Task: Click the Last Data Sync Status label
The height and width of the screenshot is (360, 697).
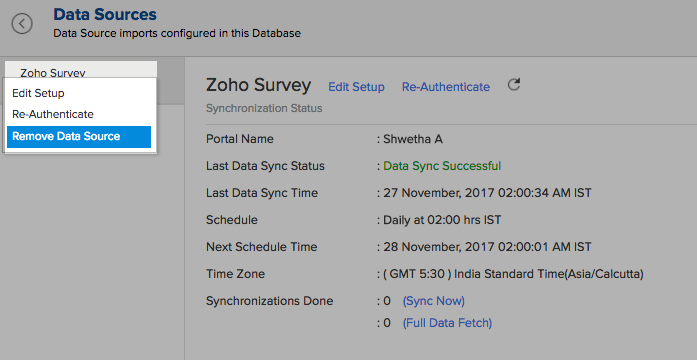Action: (x=265, y=166)
